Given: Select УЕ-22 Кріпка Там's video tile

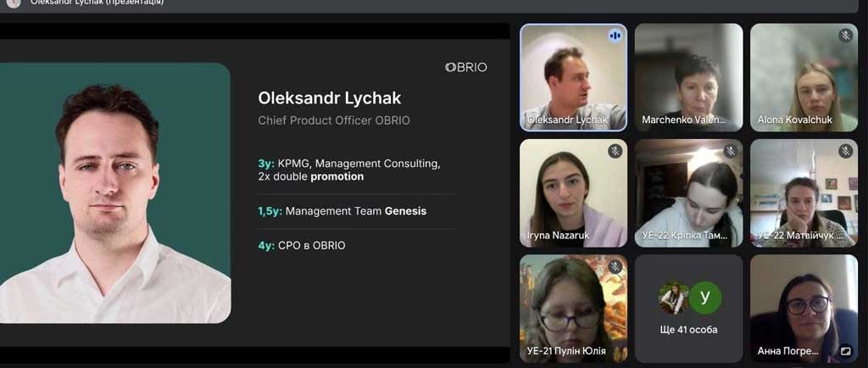Looking at the screenshot, I should click(x=688, y=192).
